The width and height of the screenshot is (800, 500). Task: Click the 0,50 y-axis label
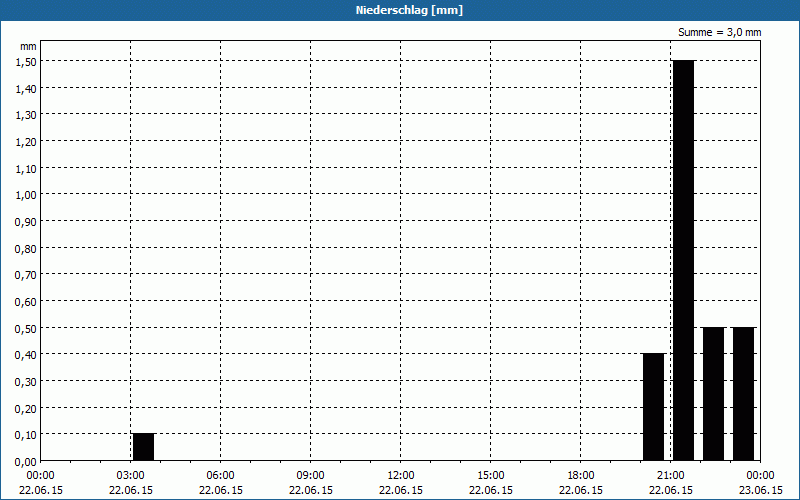(26, 329)
